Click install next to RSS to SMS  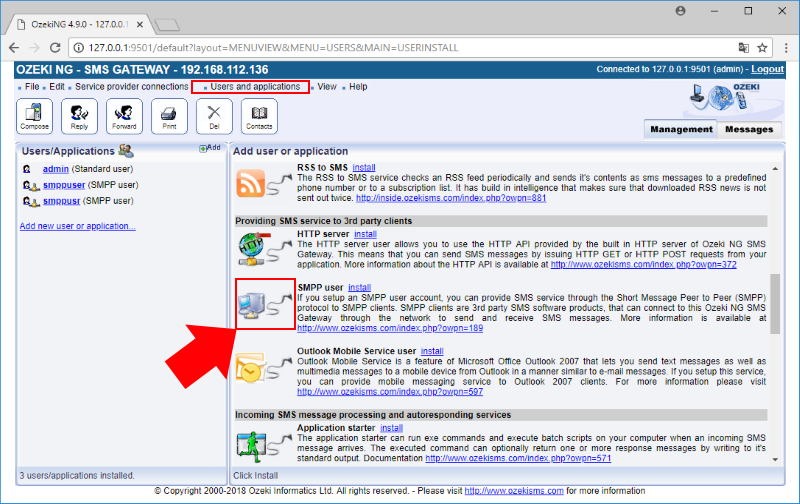(364, 167)
